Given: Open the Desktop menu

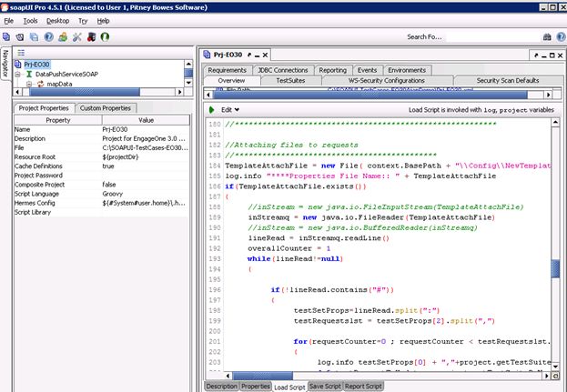Looking at the screenshot, I should coord(58,21).
